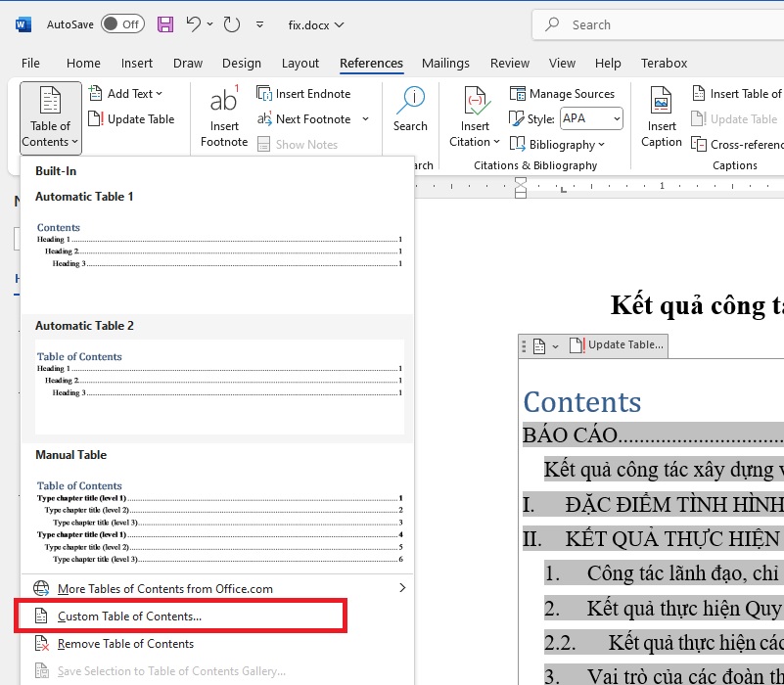This screenshot has height=685, width=784.
Task: Switch to the Insert tab
Action: pyautogui.click(x=136, y=63)
